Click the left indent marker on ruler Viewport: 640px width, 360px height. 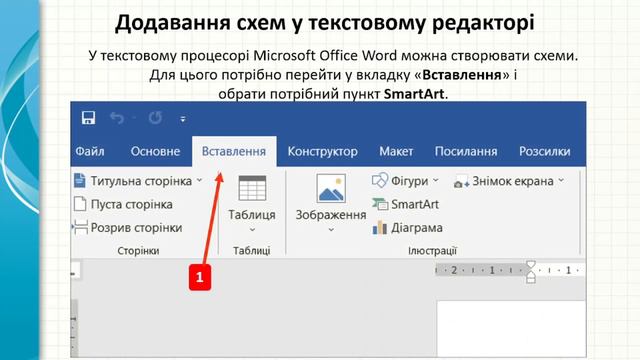[531, 279]
